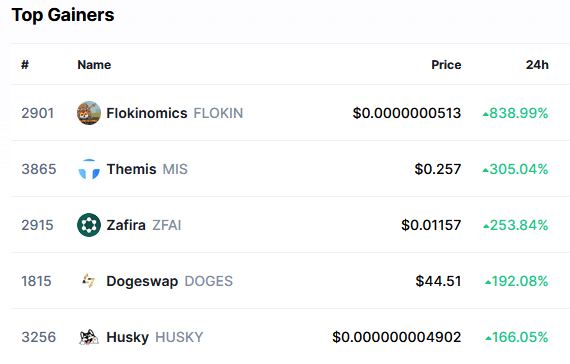Click the HUSKY ticker symbol
Image resolution: width=570 pixels, height=364 pixels.
(179, 337)
